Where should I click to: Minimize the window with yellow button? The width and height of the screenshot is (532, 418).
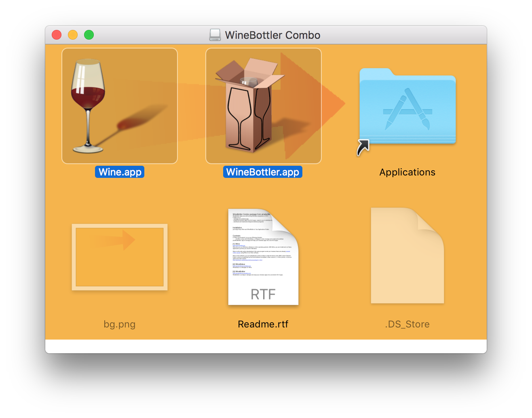tap(73, 35)
